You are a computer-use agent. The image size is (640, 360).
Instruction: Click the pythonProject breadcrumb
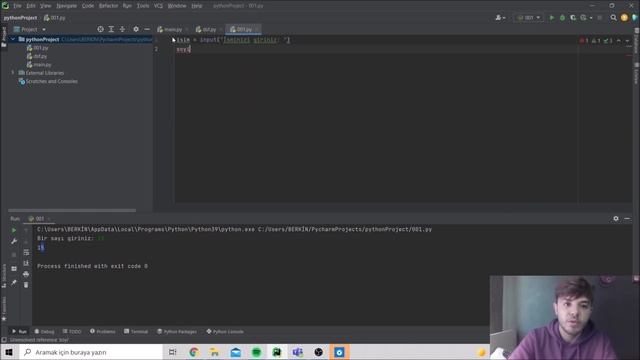[x=20, y=18]
